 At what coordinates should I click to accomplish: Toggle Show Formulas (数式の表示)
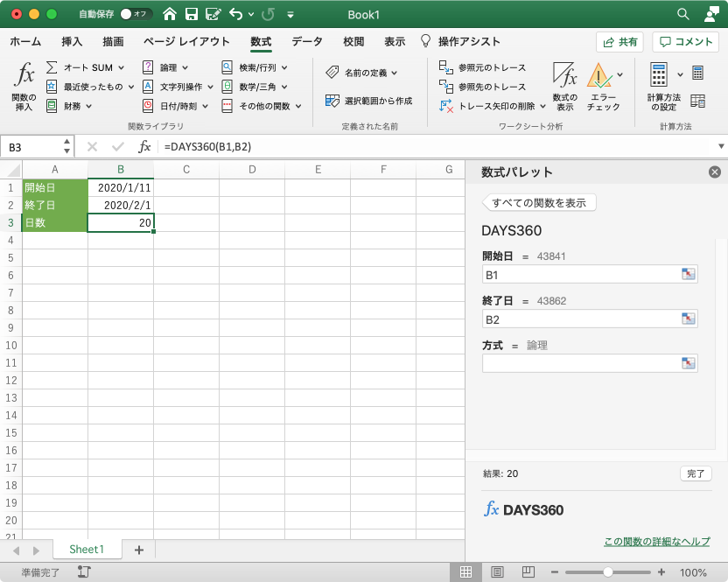(x=564, y=87)
